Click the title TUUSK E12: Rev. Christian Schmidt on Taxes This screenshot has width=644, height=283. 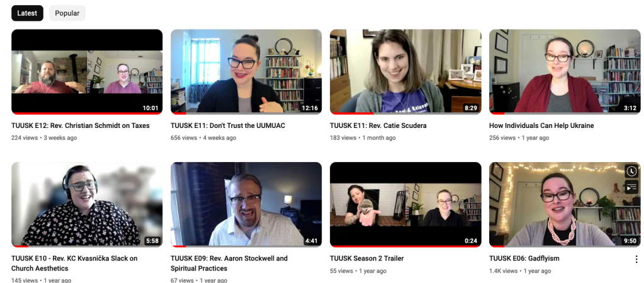pos(81,125)
